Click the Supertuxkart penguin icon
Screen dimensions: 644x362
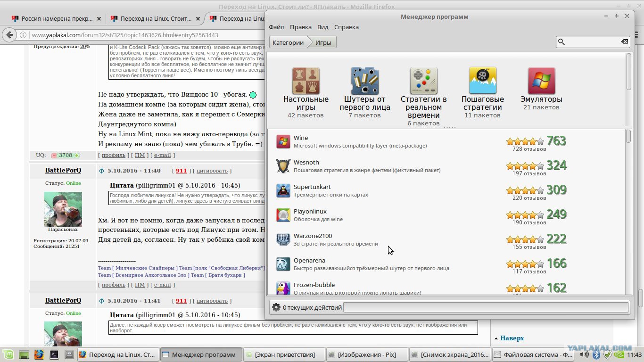point(283,191)
